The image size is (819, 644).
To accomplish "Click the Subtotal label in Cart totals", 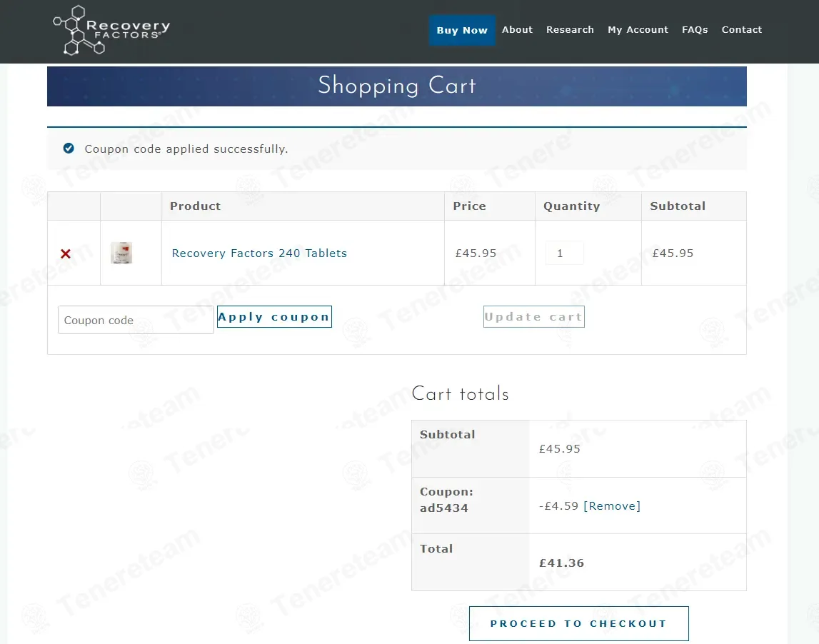I will pos(448,435).
